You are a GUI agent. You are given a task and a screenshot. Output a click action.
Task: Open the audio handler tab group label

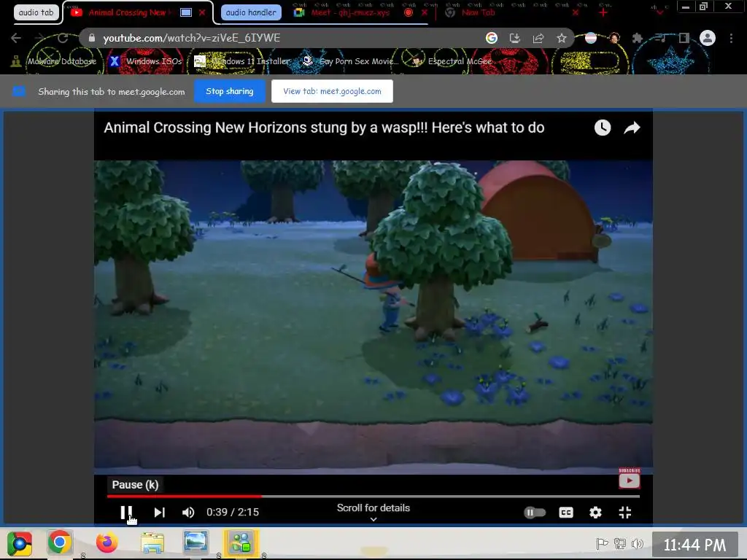pyautogui.click(x=251, y=12)
